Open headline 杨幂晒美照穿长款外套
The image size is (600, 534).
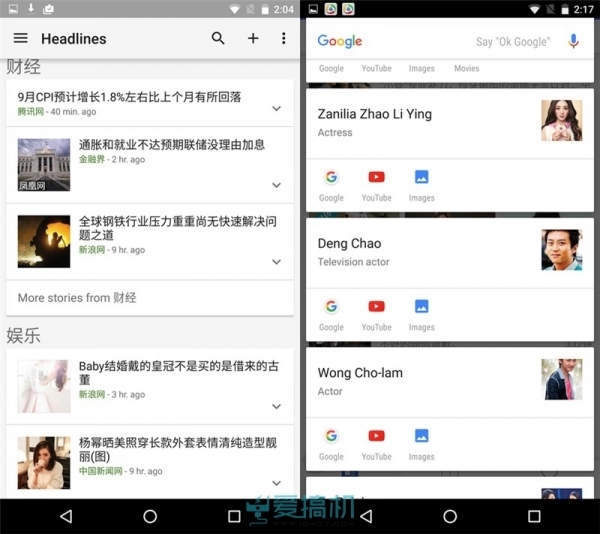[178, 449]
